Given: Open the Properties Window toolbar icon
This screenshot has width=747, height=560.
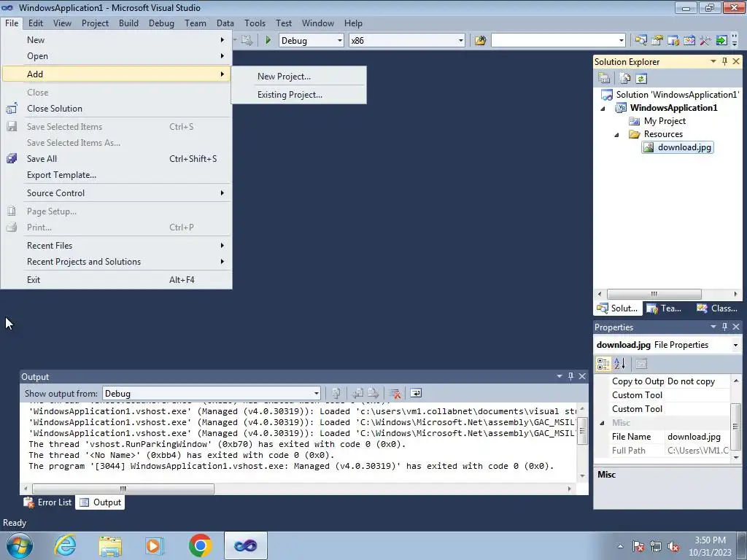Looking at the screenshot, I should point(657,41).
